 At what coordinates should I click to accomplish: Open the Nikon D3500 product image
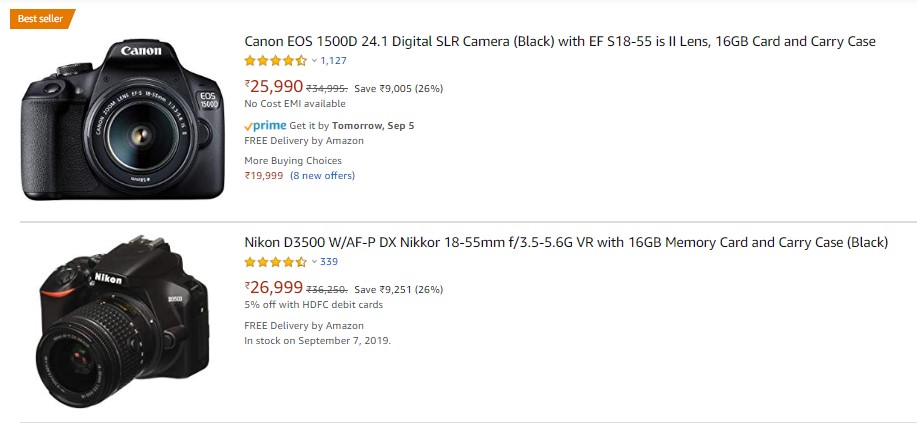coord(122,321)
